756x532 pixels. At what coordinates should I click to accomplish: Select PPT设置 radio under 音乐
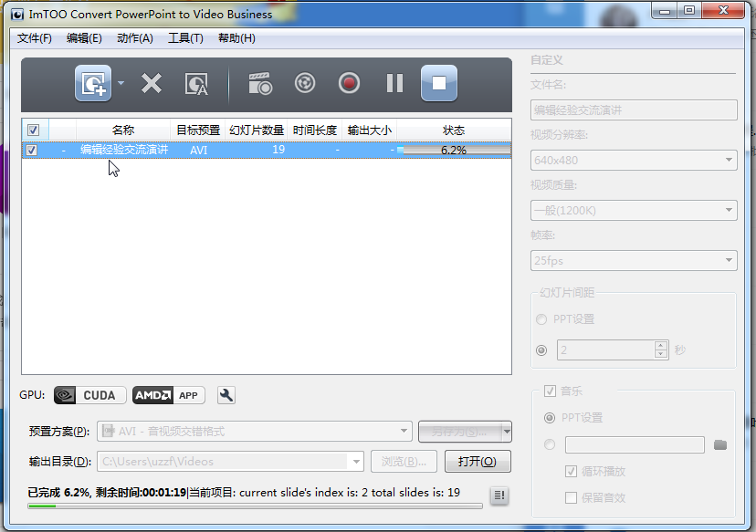550,418
